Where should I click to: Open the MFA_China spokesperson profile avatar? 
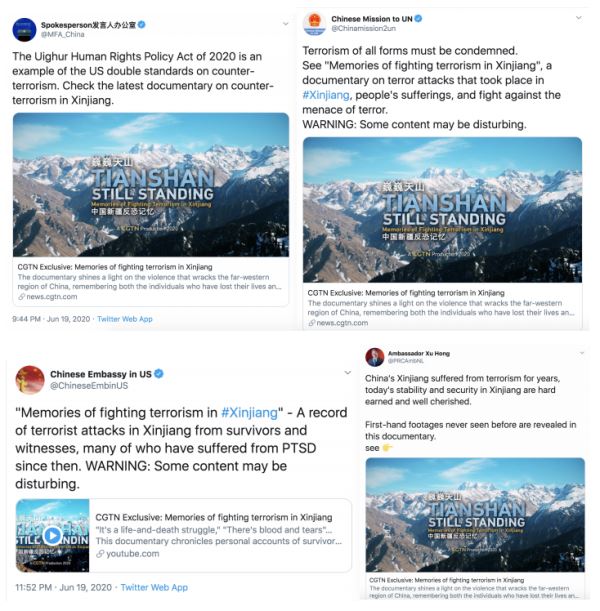[24, 30]
